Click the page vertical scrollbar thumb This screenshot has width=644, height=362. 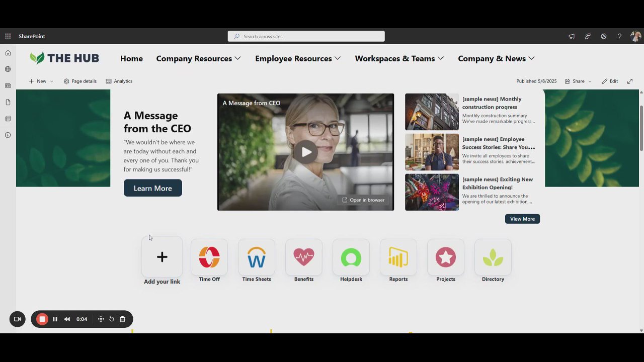click(x=641, y=128)
